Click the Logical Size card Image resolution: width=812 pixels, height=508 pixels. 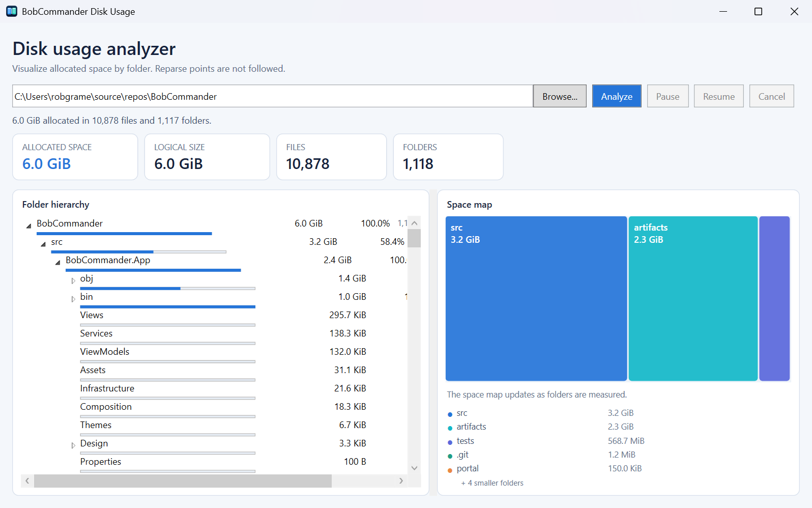(207, 157)
